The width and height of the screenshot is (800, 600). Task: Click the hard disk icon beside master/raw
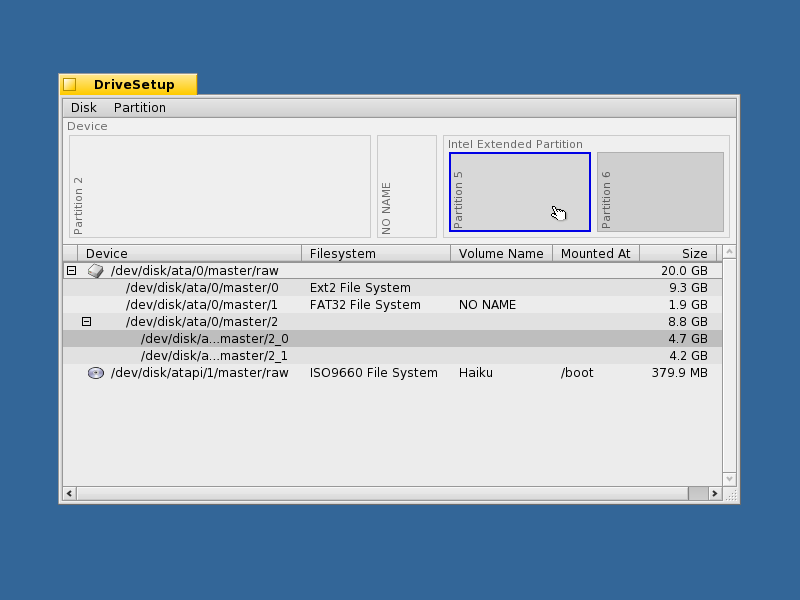click(94, 270)
